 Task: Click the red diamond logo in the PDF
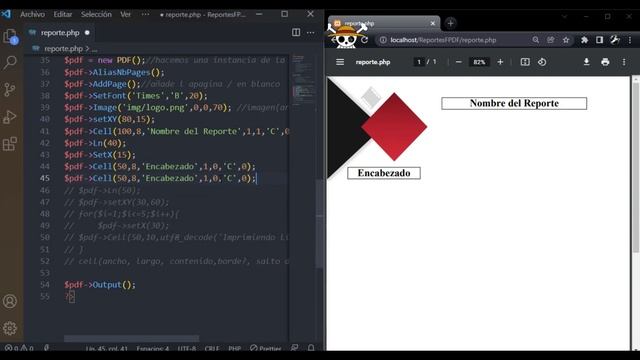(x=394, y=127)
